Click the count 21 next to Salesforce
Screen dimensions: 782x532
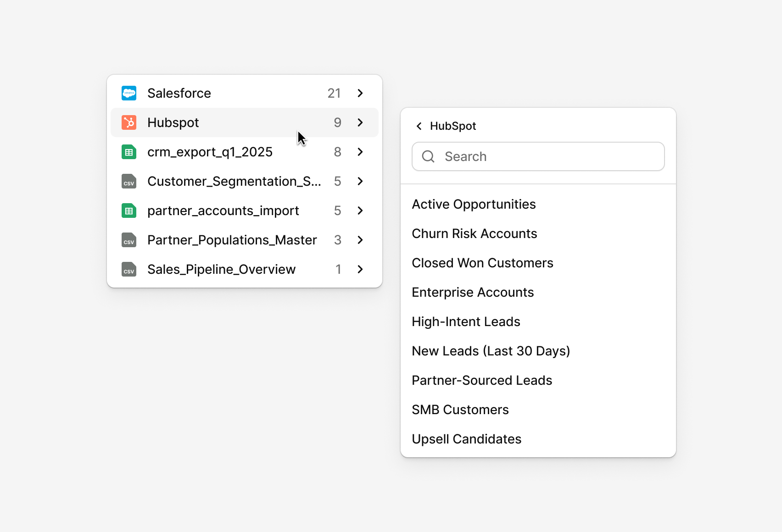(x=334, y=93)
